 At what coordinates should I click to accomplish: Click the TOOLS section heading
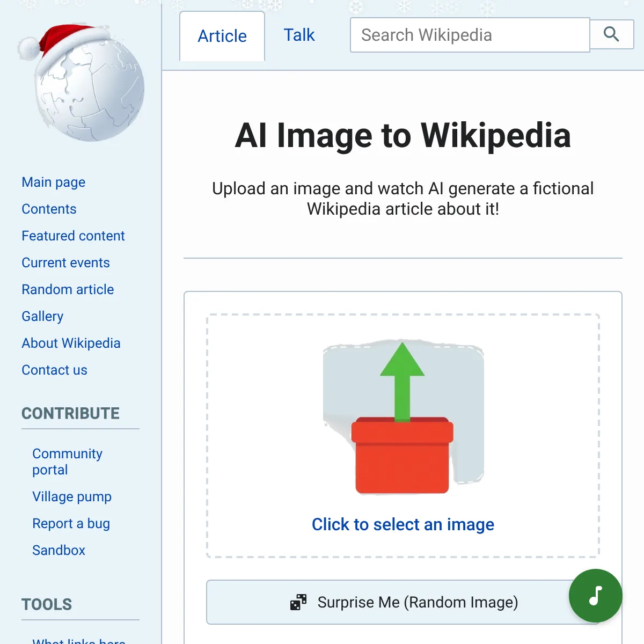(x=47, y=604)
